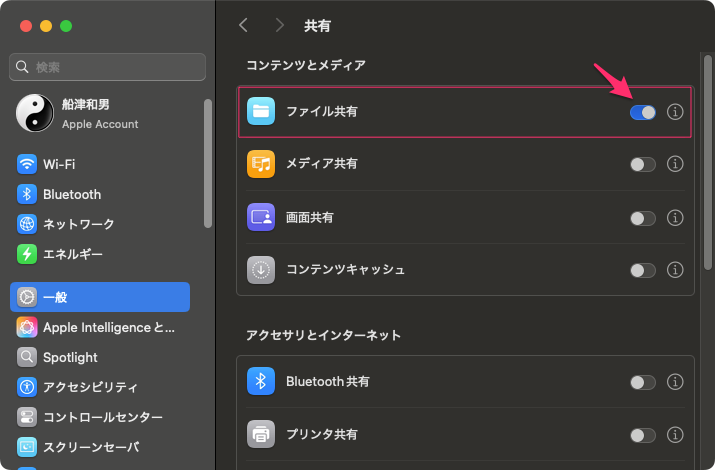The height and width of the screenshot is (470, 715).
Task: Open コントロールセンター from the sidebar
Action: coord(102,417)
